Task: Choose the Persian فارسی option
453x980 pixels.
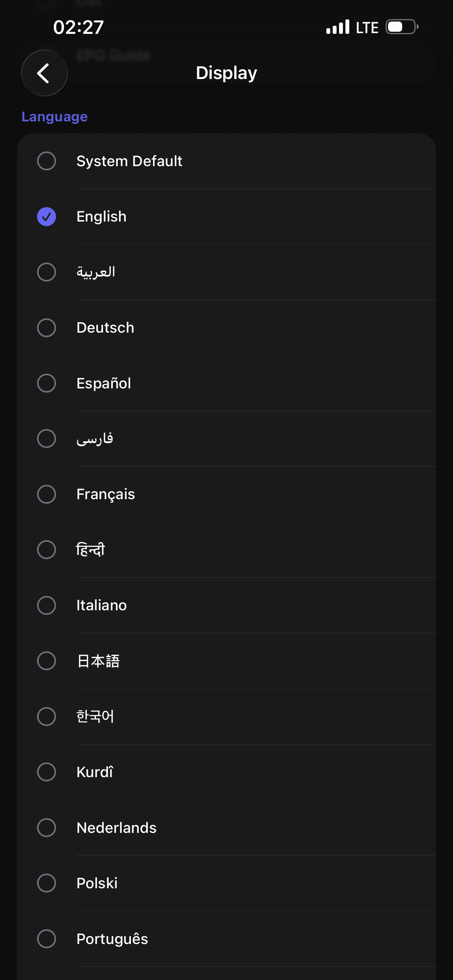Action: 226,438
